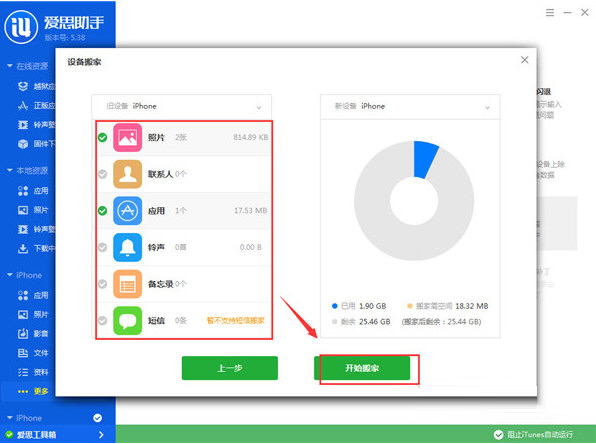Image resolution: width=596 pixels, height=444 pixels.
Task: Click the 1.90 GB used value
Action: point(372,306)
